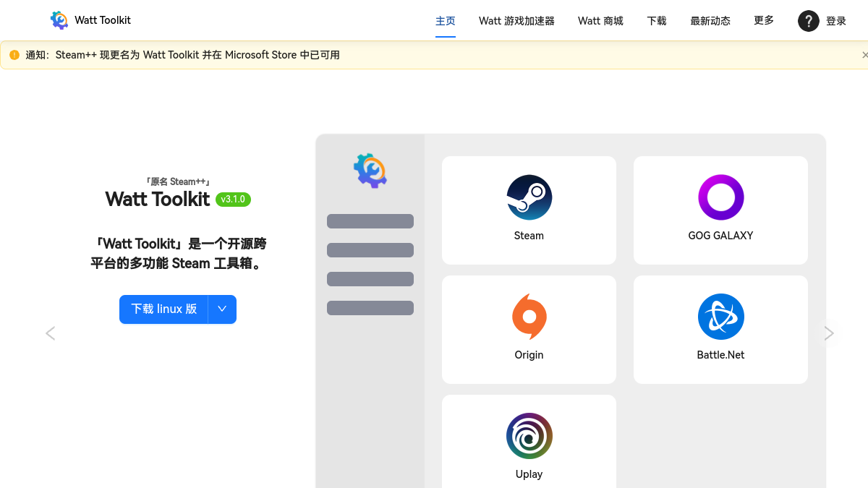Click the Origin label text

click(x=529, y=355)
